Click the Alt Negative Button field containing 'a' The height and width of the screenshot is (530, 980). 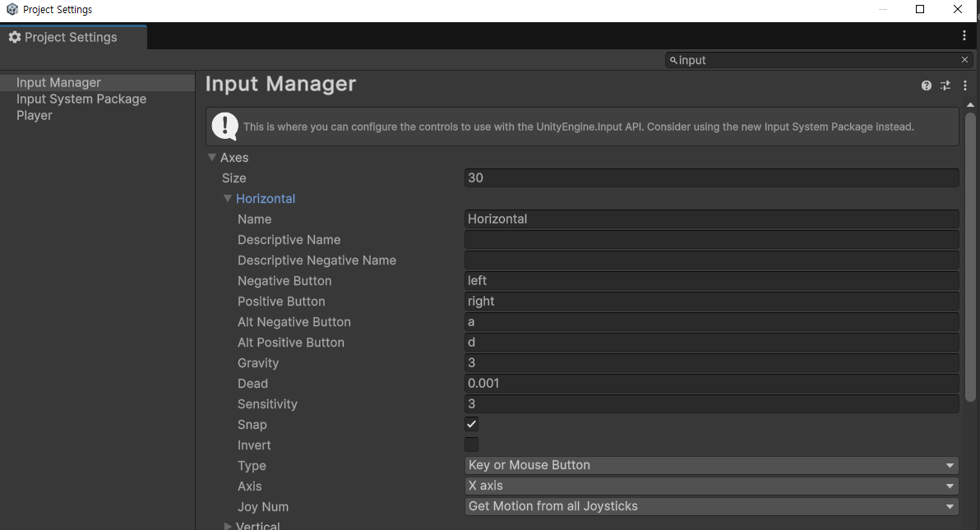tap(711, 322)
